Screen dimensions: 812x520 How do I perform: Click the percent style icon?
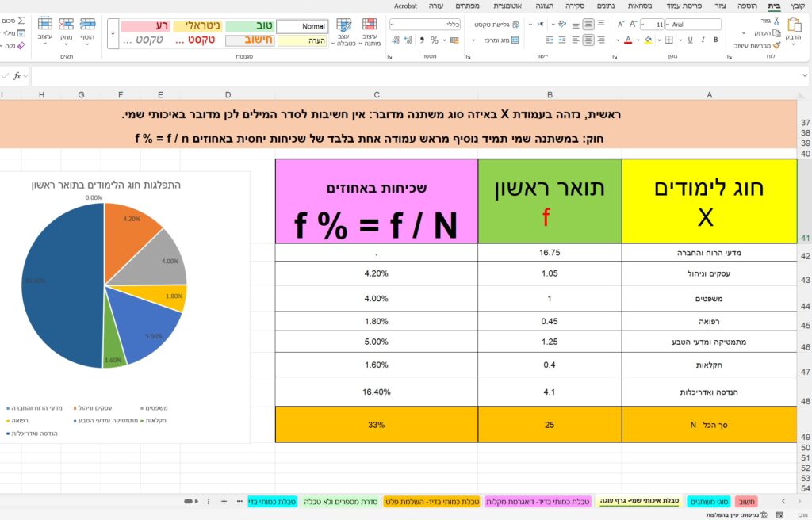434,40
